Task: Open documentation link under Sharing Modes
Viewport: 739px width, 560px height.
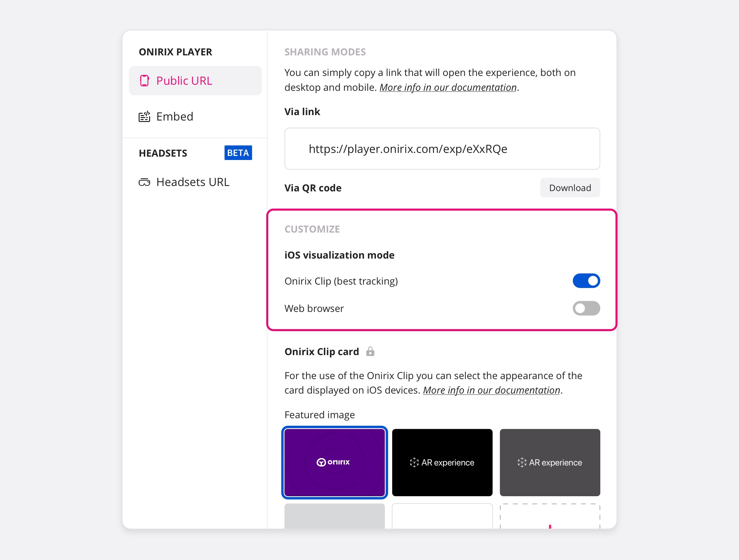Action: (448, 87)
